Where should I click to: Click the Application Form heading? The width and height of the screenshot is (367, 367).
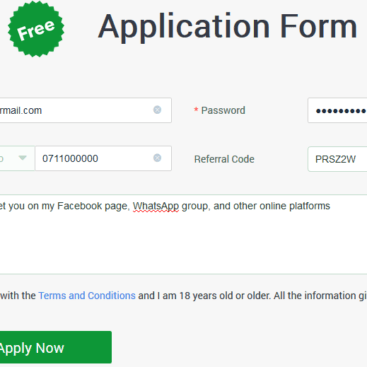[228, 27]
